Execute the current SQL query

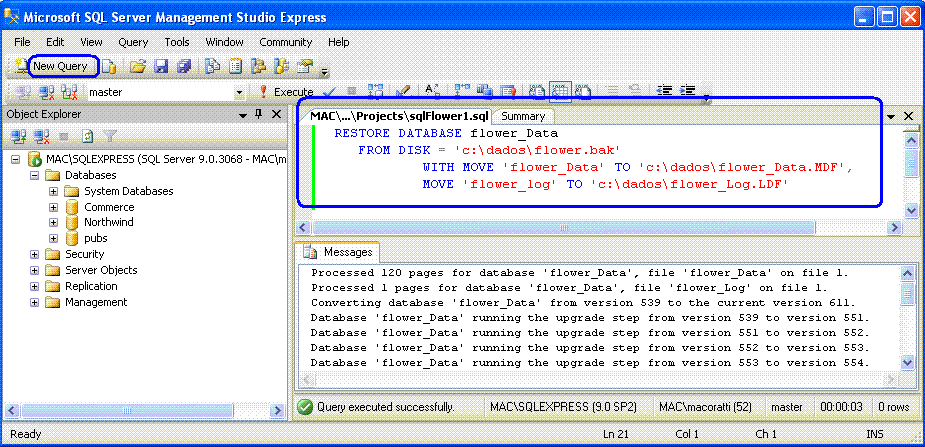[286, 92]
